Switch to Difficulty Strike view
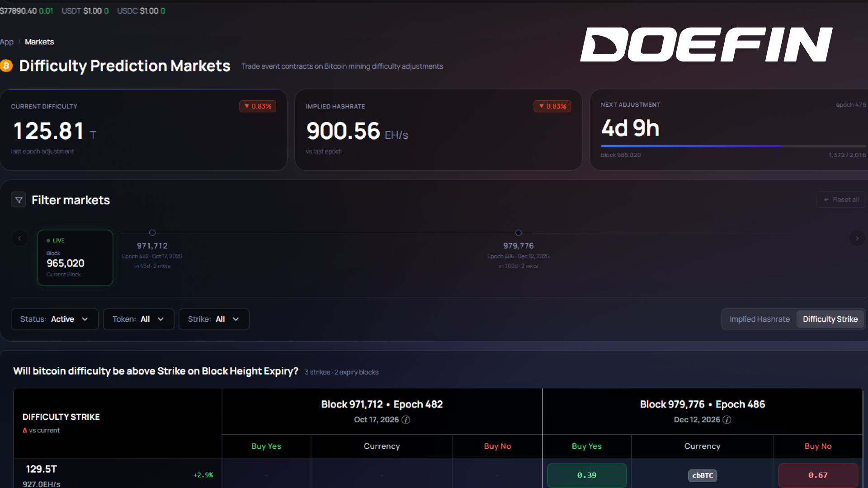This screenshot has height=488, width=868. point(830,319)
